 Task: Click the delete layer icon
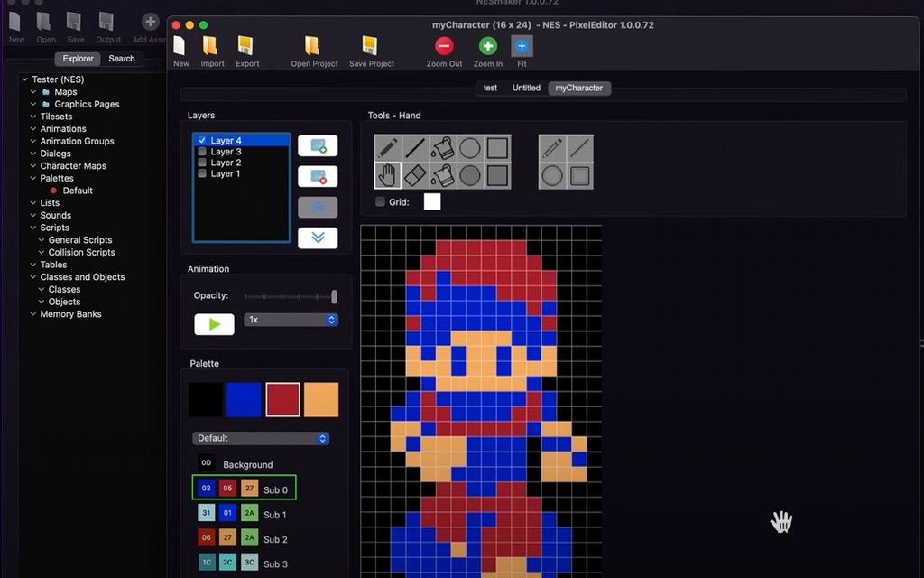[x=318, y=176]
